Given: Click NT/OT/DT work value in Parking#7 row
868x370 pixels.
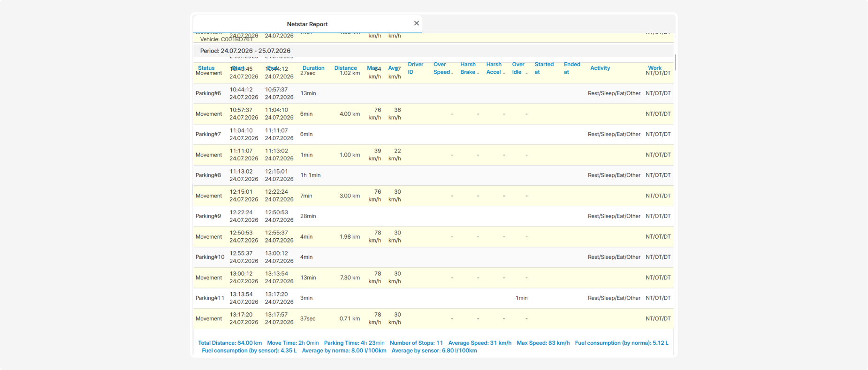Looking at the screenshot, I should (x=658, y=134).
